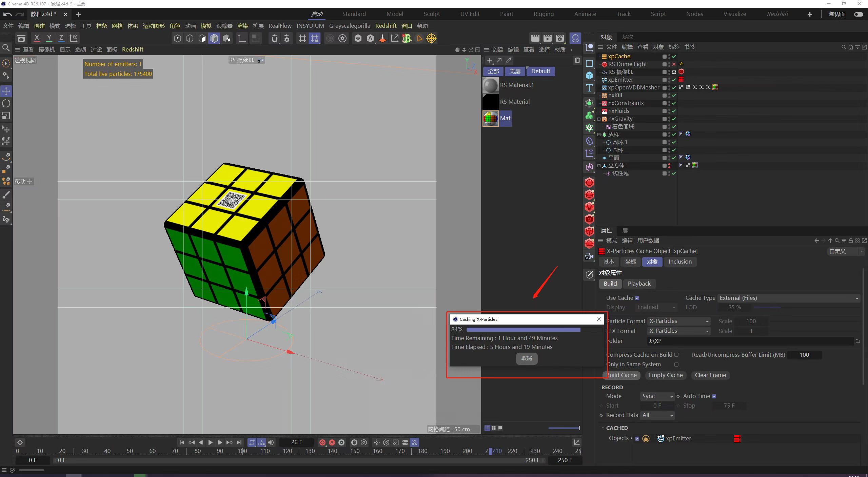
Task: Select the Move tool in the left toolbar
Action: (6, 91)
